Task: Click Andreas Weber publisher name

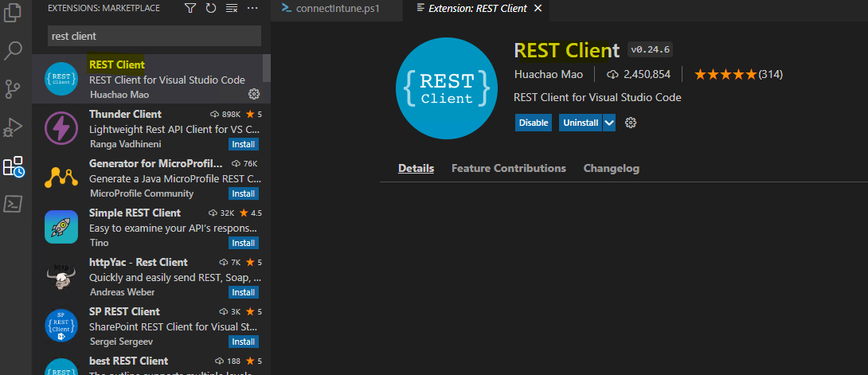Action: [x=122, y=291]
